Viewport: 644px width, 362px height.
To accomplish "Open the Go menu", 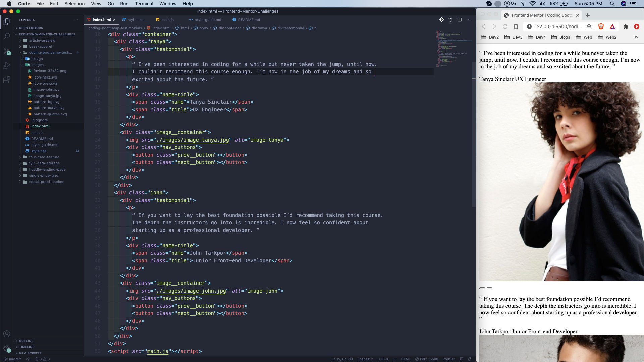I will (x=111, y=4).
